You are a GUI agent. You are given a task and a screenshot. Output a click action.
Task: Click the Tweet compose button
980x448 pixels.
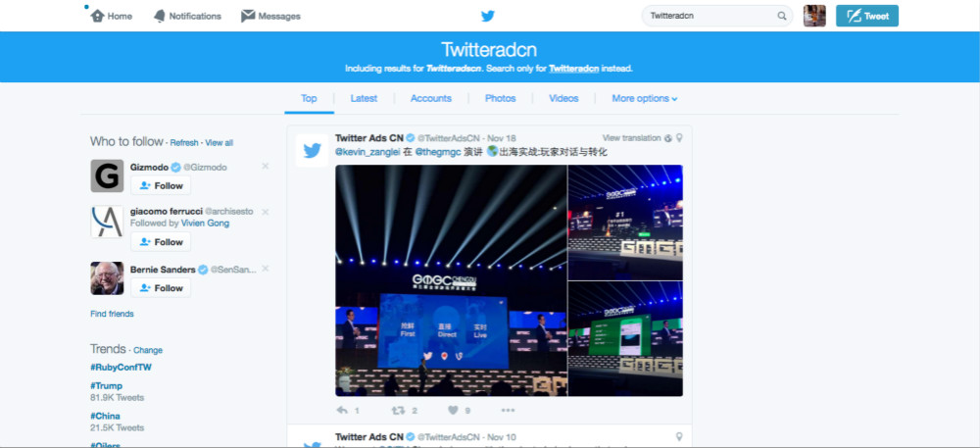tap(867, 16)
